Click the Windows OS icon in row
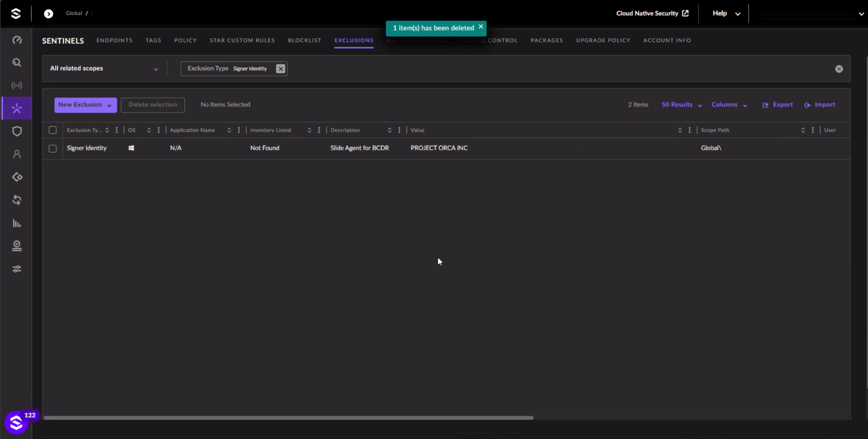This screenshot has height=439, width=868. 131,148
